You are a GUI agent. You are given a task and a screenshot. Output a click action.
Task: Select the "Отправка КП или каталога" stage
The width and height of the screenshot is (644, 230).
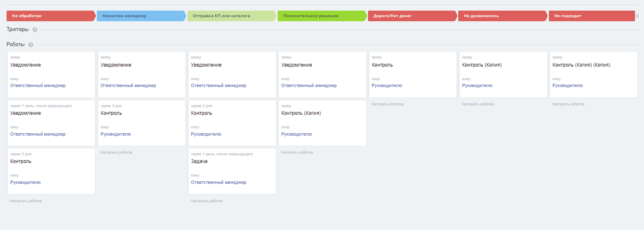[231, 16]
